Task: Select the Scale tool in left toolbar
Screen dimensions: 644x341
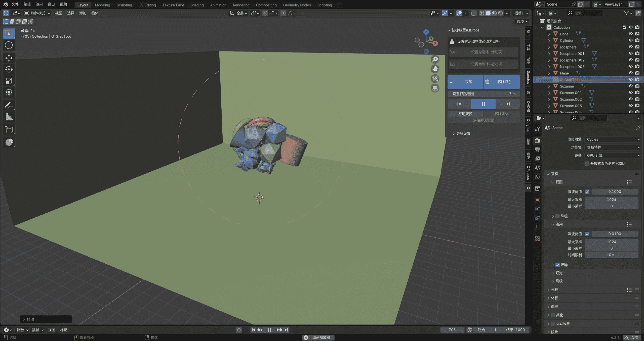Action: (9, 81)
